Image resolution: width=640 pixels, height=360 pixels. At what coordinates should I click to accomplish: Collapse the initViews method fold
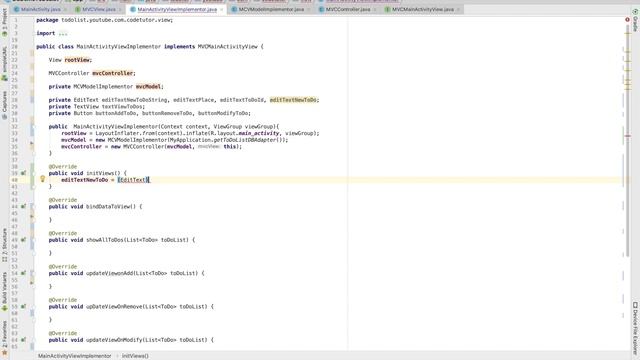(34, 173)
